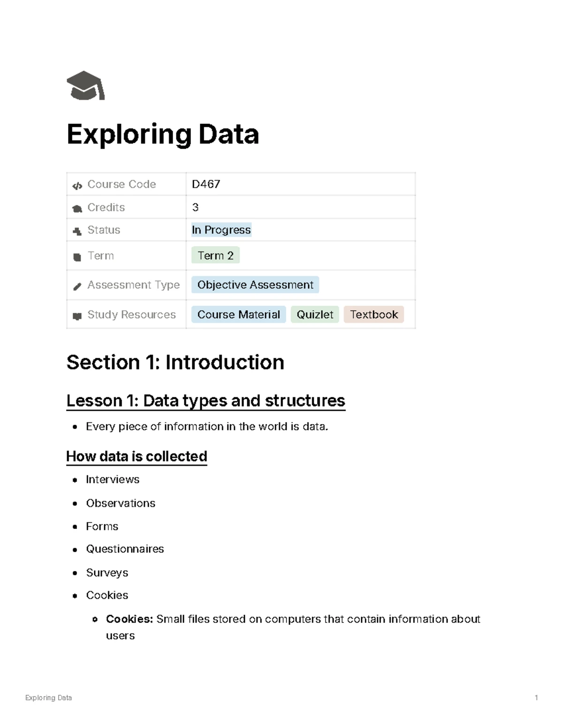This screenshot has height=728, width=563.
Task: Click the Quizlet resource tag
Action: [x=315, y=315]
